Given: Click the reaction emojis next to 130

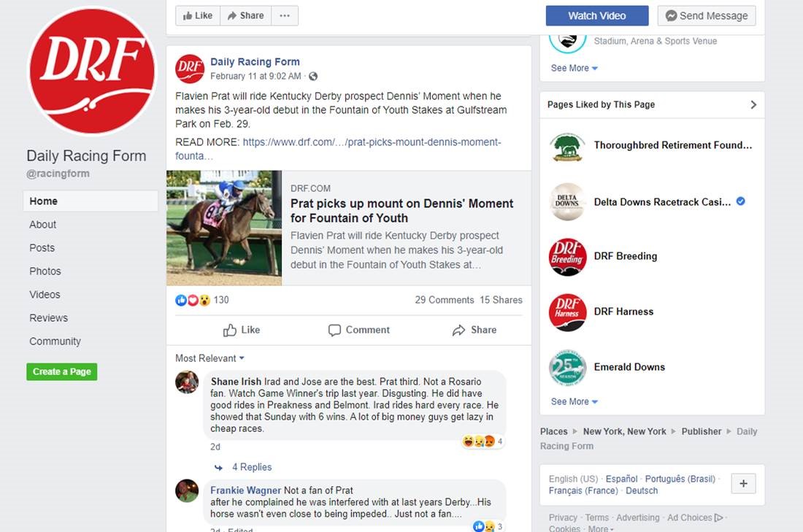Looking at the screenshot, I should click(x=193, y=300).
